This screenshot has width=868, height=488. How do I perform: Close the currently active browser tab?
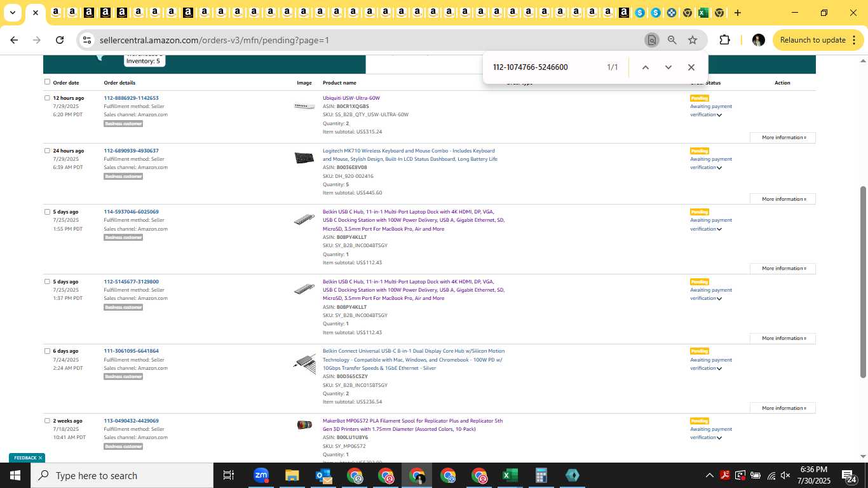36,13
